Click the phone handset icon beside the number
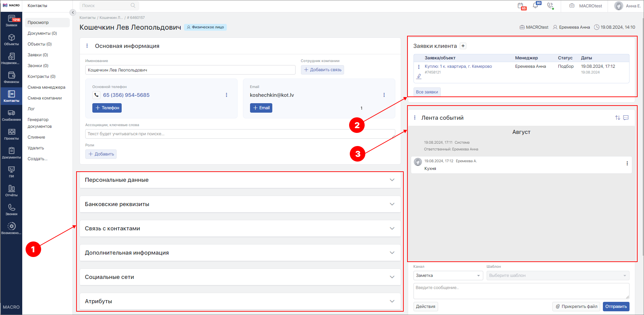The height and width of the screenshot is (315, 644). tap(96, 95)
